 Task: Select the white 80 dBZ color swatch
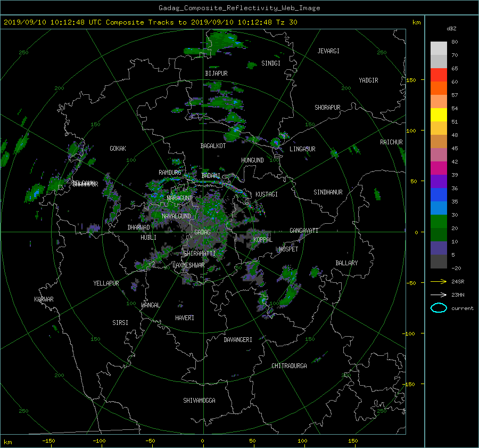tap(439, 48)
